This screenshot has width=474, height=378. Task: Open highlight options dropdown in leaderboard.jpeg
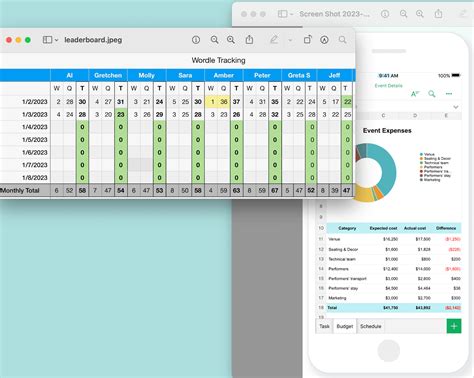click(290, 40)
